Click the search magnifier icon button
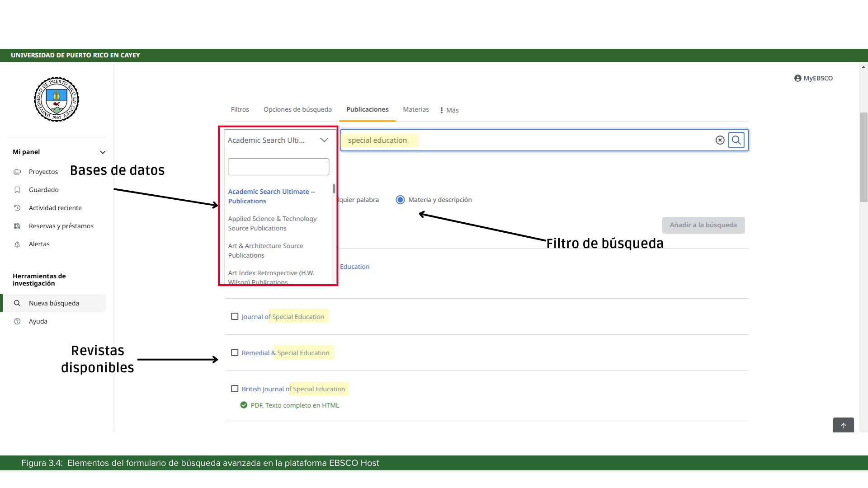The image size is (868, 488). pyautogui.click(x=736, y=140)
